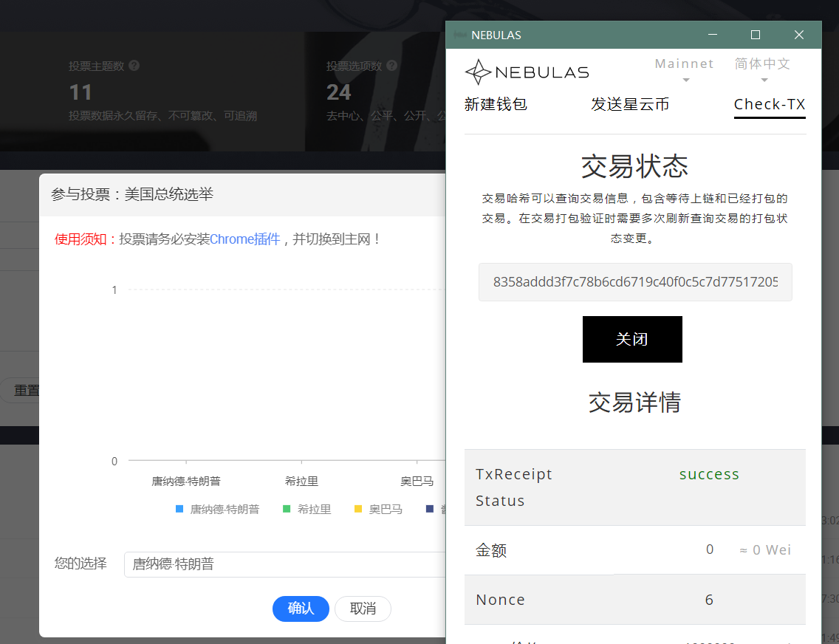Open the 简体中文 language dropdown
839x644 pixels.
tap(762, 69)
